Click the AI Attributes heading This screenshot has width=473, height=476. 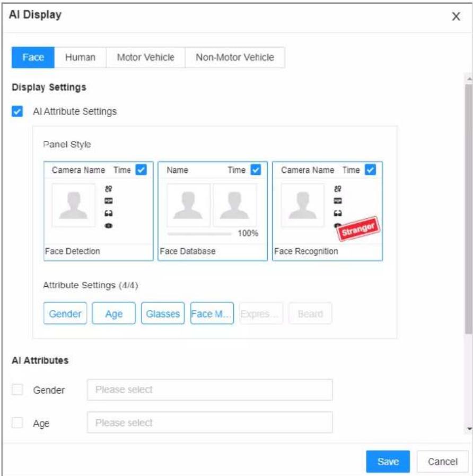40,360
